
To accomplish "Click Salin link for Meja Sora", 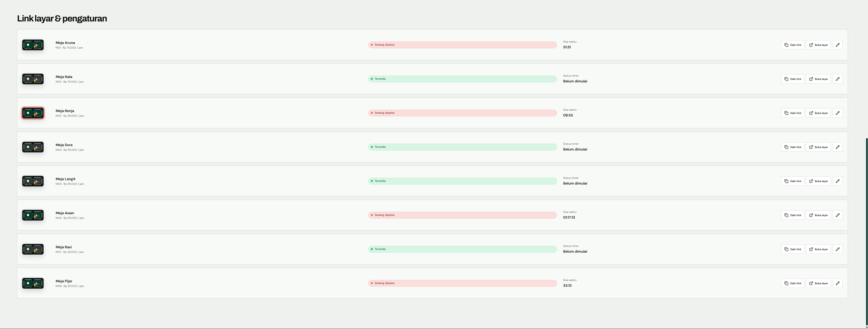I will coord(793,147).
